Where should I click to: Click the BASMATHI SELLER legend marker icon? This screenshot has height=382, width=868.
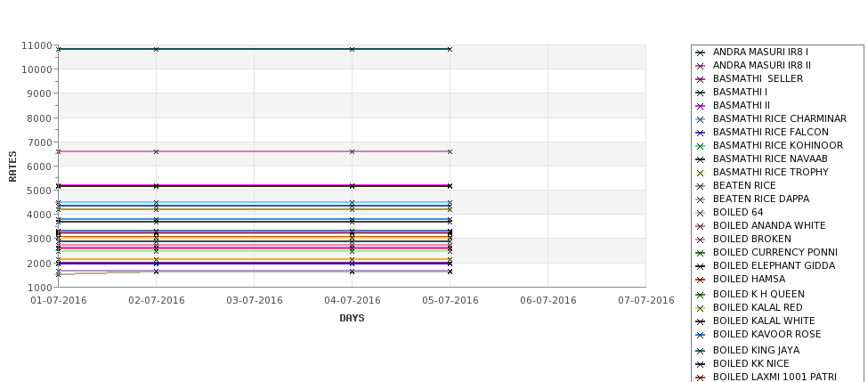[x=701, y=79]
